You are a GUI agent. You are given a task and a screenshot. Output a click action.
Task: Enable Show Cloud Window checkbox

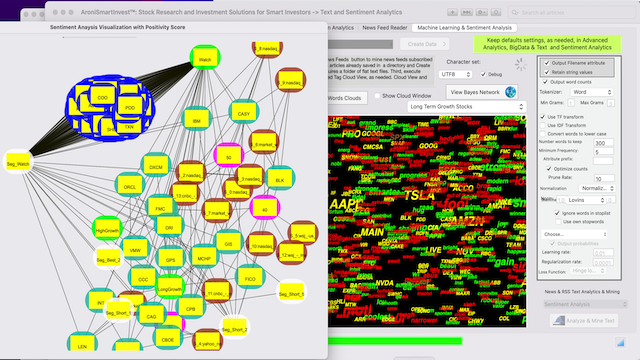click(x=378, y=96)
